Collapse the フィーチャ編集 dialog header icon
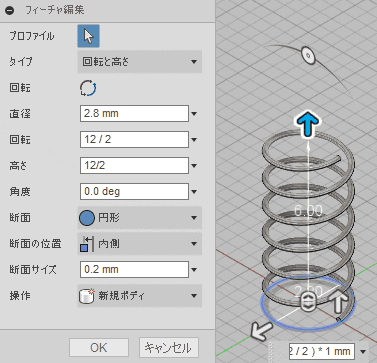377x363 pixels. (10, 10)
